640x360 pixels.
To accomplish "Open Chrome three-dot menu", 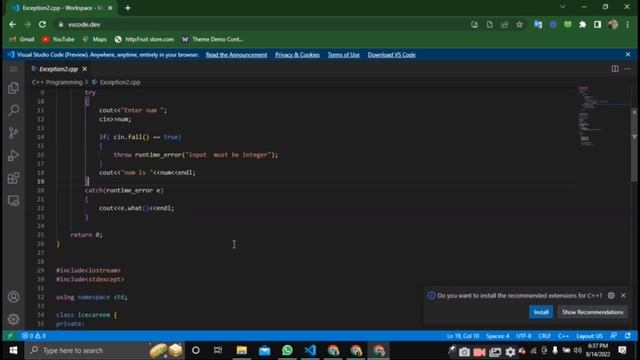I will (628, 24).
